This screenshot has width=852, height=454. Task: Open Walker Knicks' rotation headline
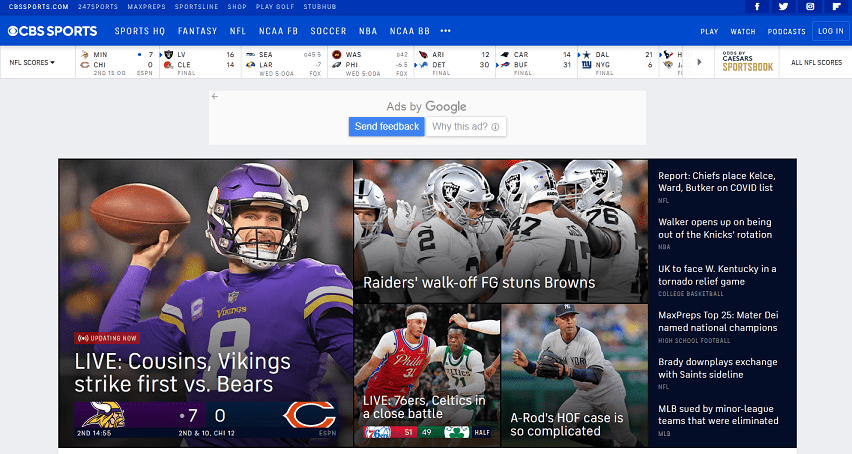pyautogui.click(x=715, y=228)
